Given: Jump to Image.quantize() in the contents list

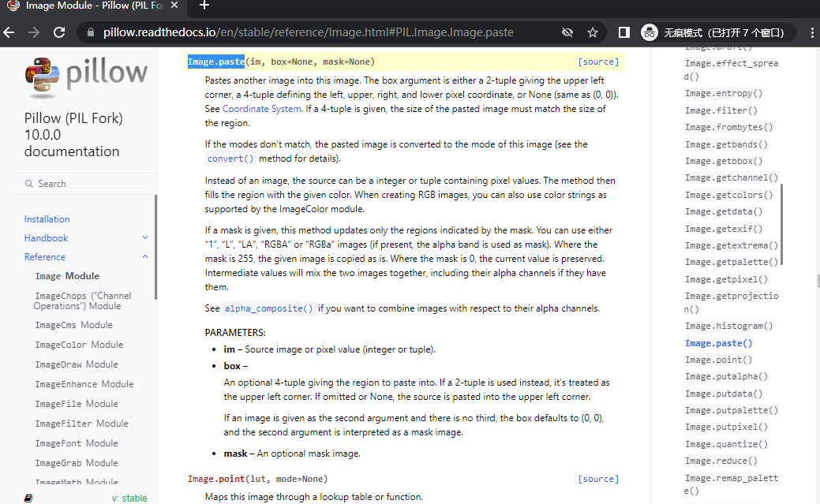Looking at the screenshot, I should point(726,444).
